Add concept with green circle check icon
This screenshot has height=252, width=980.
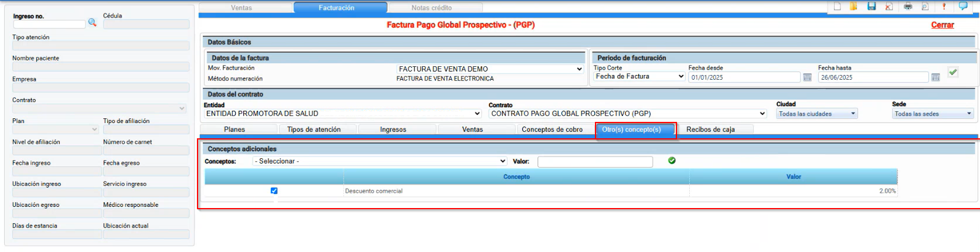pyautogui.click(x=672, y=161)
